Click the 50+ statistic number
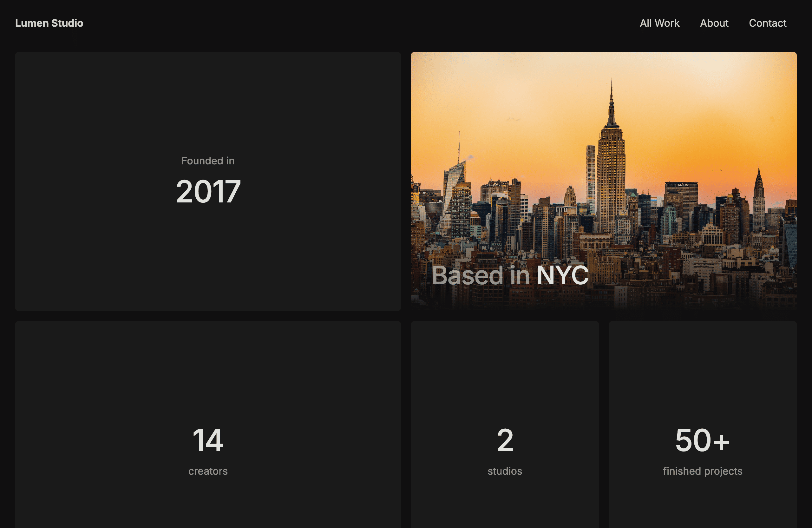812x528 pixels. pos(702,440)
